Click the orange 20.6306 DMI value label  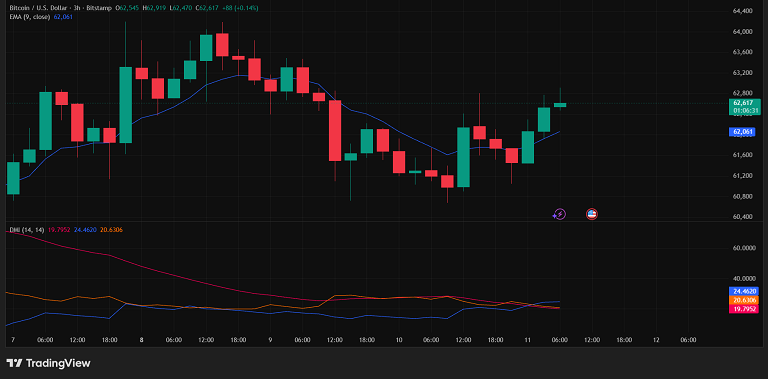pos(744,300)
